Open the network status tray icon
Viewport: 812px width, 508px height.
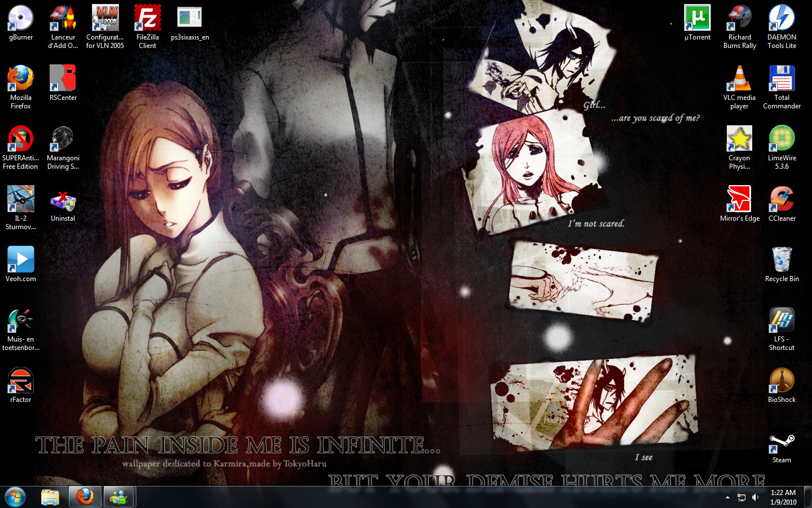(742, 497)
